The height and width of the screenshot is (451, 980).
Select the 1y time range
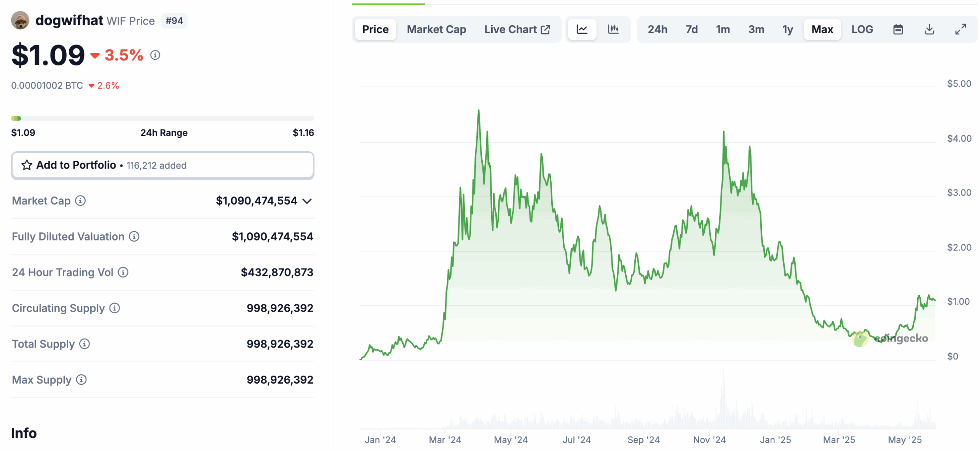coord(787,29)
